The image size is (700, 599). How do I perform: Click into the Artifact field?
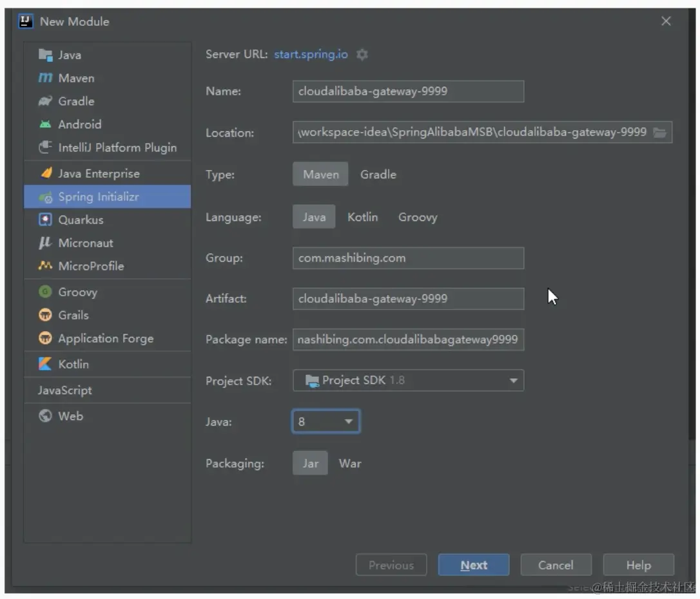408,299
